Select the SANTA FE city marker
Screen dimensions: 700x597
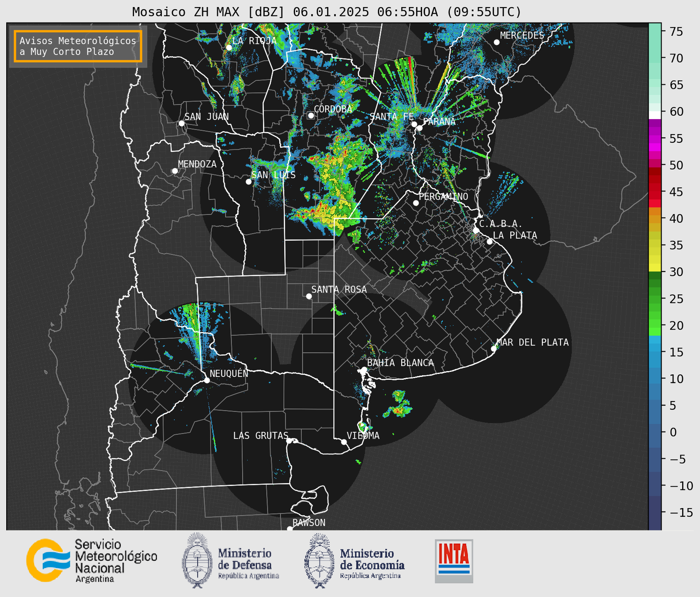point(414,124)
